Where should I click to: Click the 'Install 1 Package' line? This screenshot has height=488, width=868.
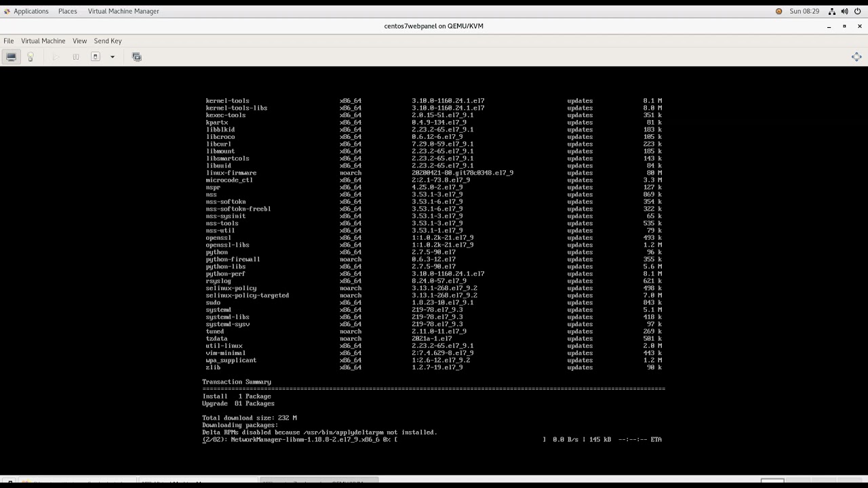tap(237, 396)
